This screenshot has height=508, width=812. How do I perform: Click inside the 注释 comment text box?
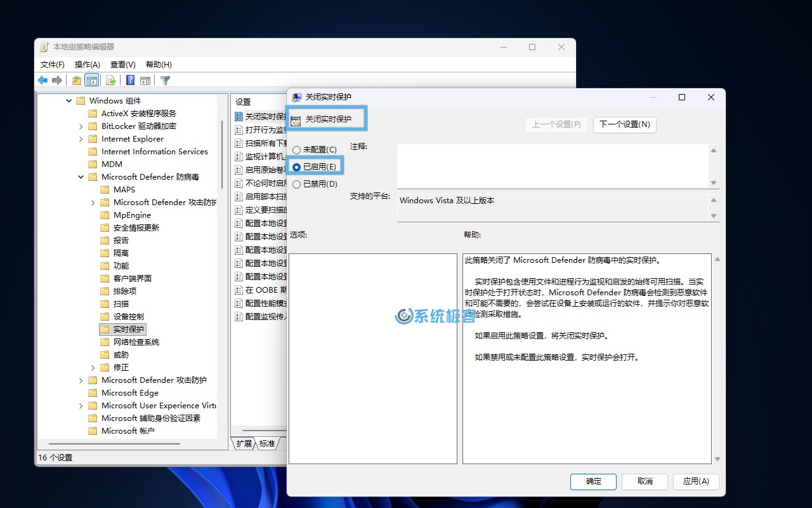point(552,166)
